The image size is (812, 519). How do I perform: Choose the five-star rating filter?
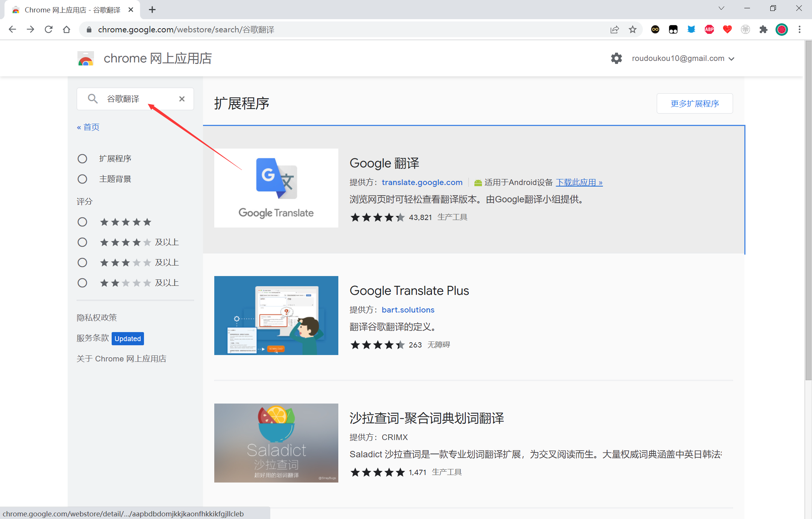[x=82, y=222]
